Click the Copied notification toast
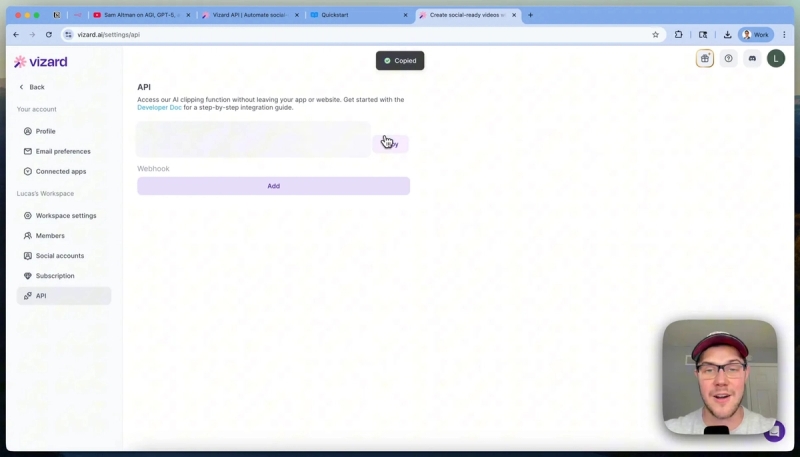Image resolution: width=800 pixels, height=457 pixels. (x=400, y=61)
